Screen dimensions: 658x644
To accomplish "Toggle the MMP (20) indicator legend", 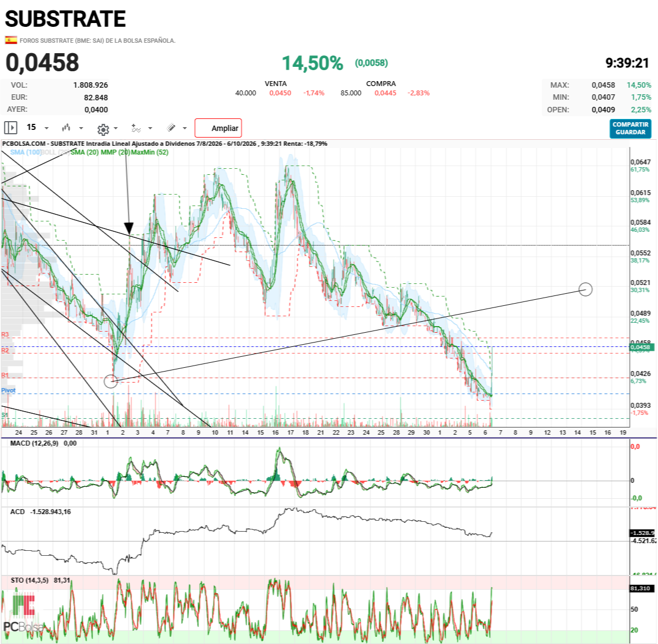I will [115, 152].
